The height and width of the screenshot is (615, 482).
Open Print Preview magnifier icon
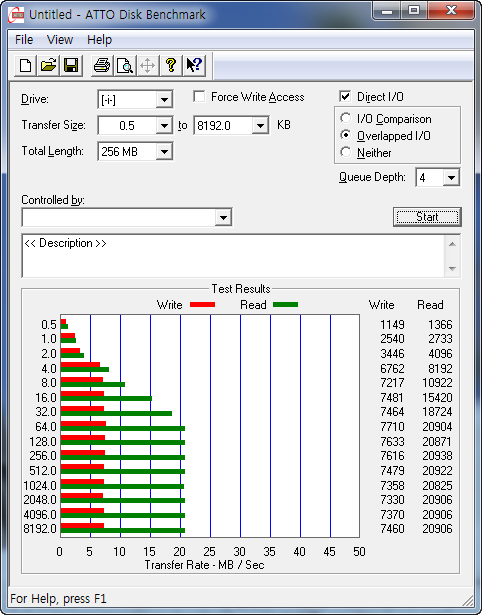(x=125, y=65)
